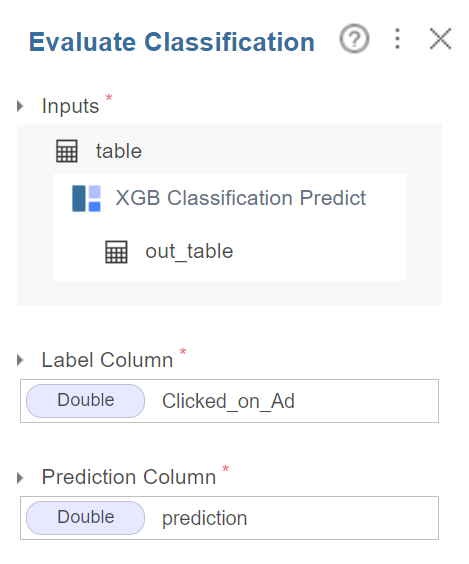The height and width of the screenshot is (564, 469).
Task: Collapse the Label Column section arrow
Action: [x=20, y=360]
